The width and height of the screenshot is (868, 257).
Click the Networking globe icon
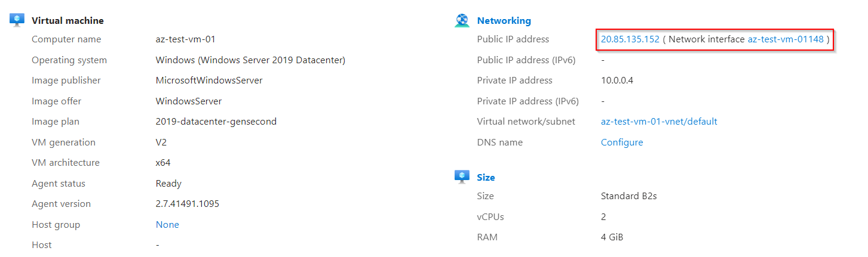pyautogui.click(x=462, y=20)
